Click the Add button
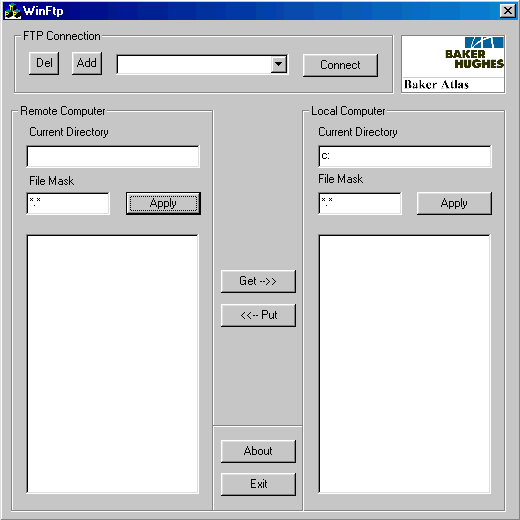This screenshot has height=520, width=520. pos(87,63)
